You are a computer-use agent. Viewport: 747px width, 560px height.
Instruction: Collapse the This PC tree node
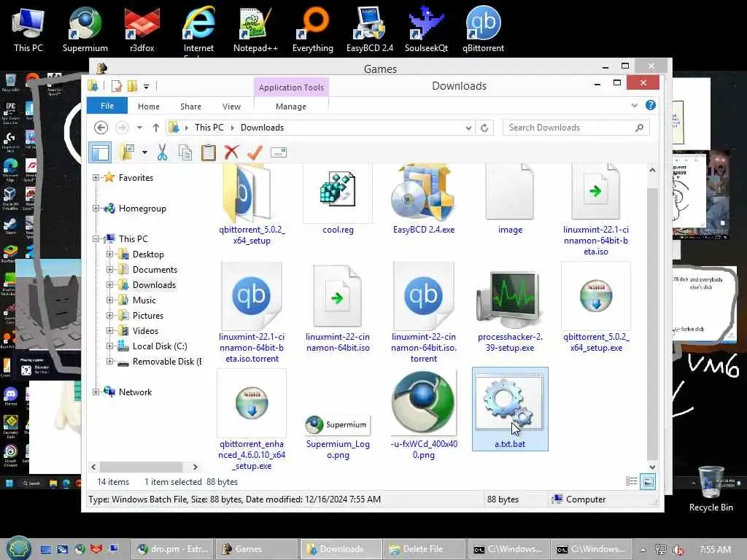pyautogui.click(x=96, y=238)
